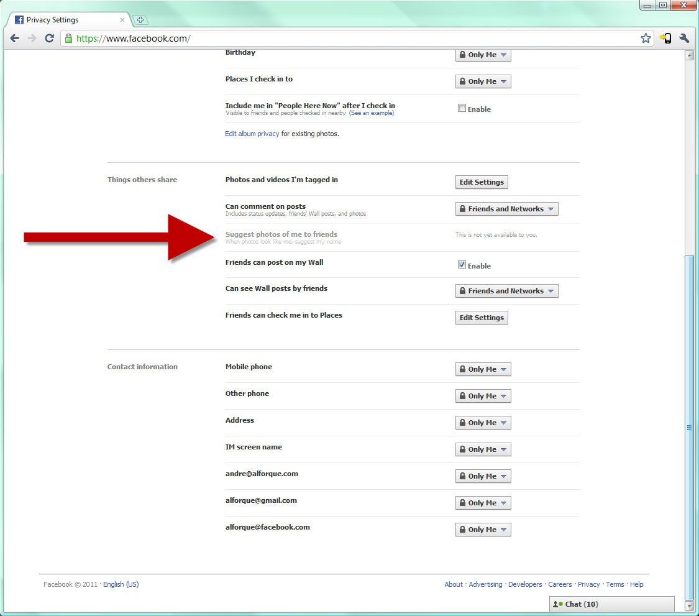699x616 pixels.
Task: Click the address bar URL field
Action: click(357, 39)
